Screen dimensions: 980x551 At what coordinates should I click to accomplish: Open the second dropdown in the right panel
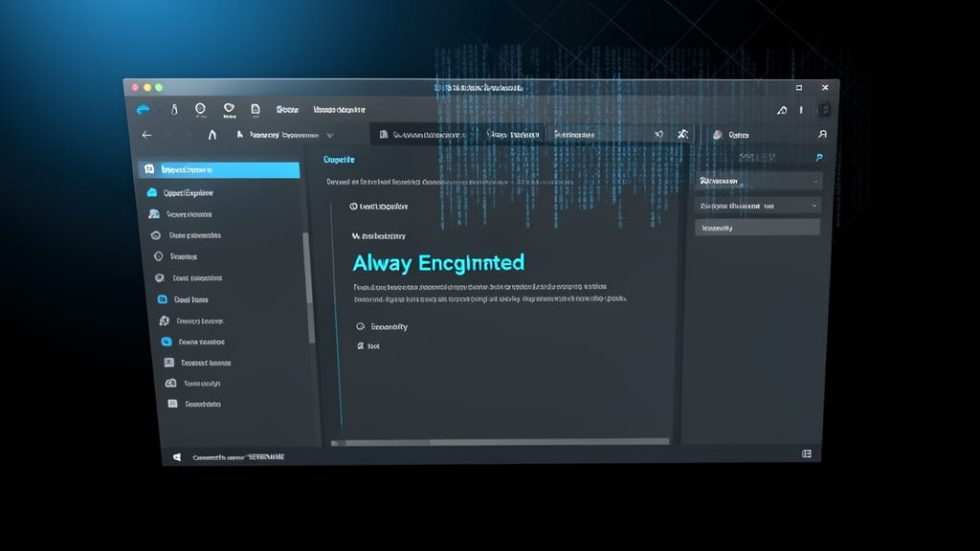(x=758, y=206)
